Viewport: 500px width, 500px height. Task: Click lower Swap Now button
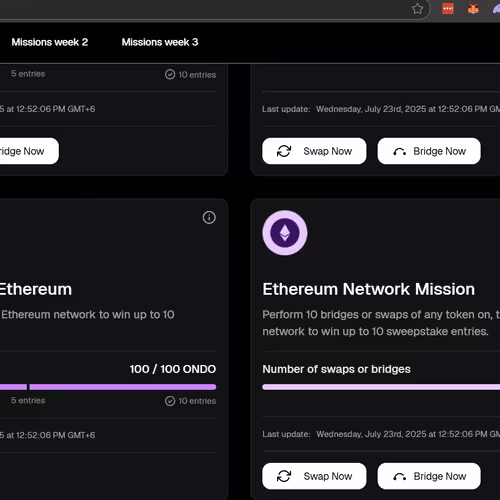coord(314,476)
